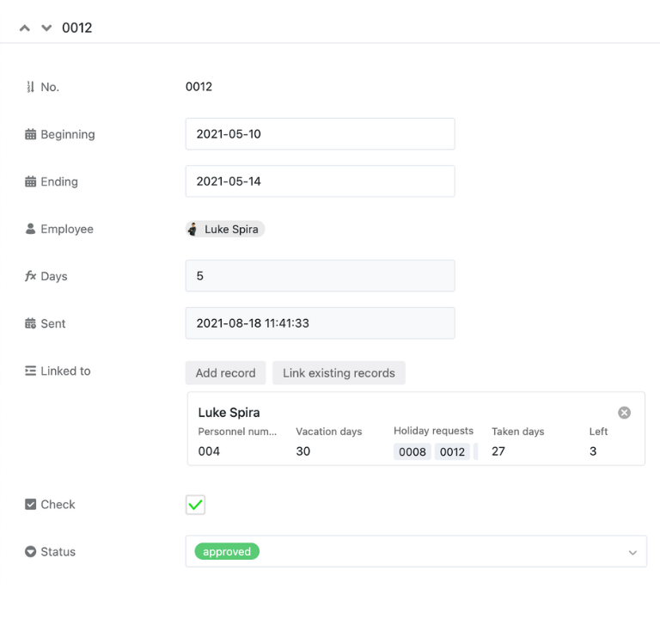Click the Beginning field label
Screen dimensions: 660x644
click(x=68, y=134)
